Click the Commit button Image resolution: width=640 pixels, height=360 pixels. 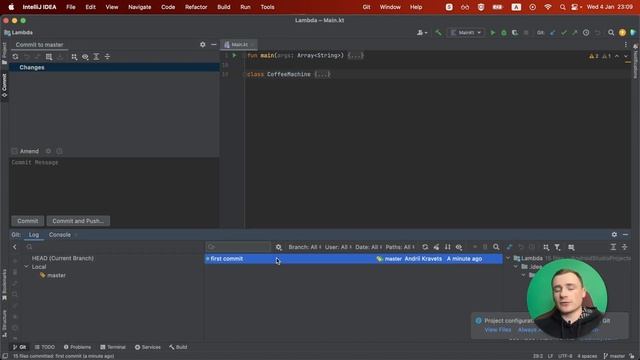click(27, 221)
